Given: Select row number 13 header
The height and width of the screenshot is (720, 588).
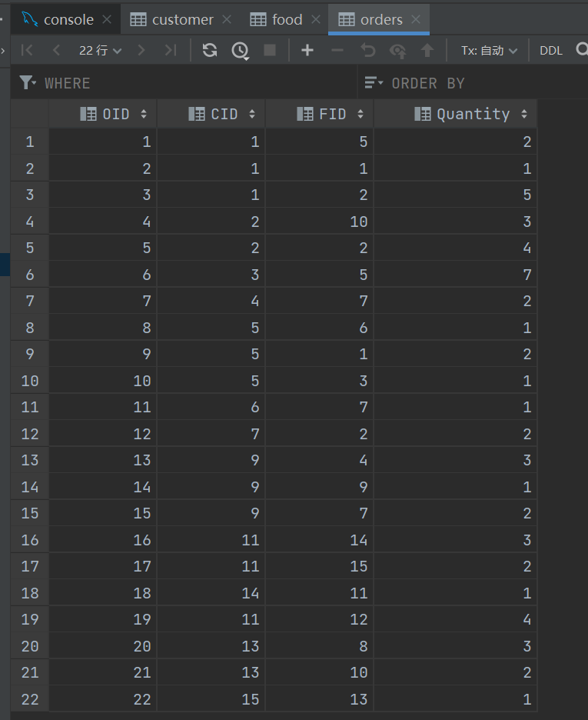Looking at the screenshot, I should coord(30,460).
